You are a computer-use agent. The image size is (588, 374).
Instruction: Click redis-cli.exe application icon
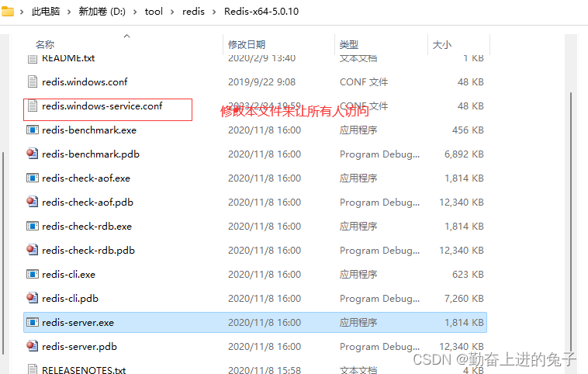click(33, 274)
